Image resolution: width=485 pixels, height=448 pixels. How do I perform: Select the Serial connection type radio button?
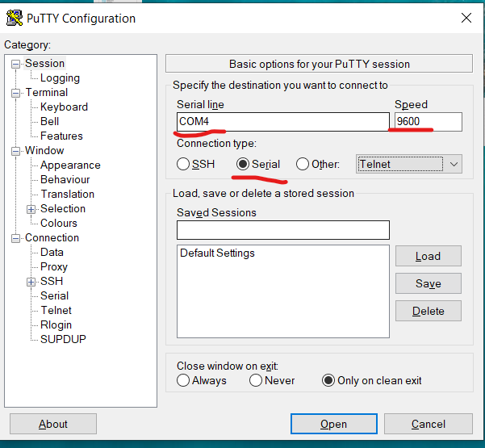(242, 164)
